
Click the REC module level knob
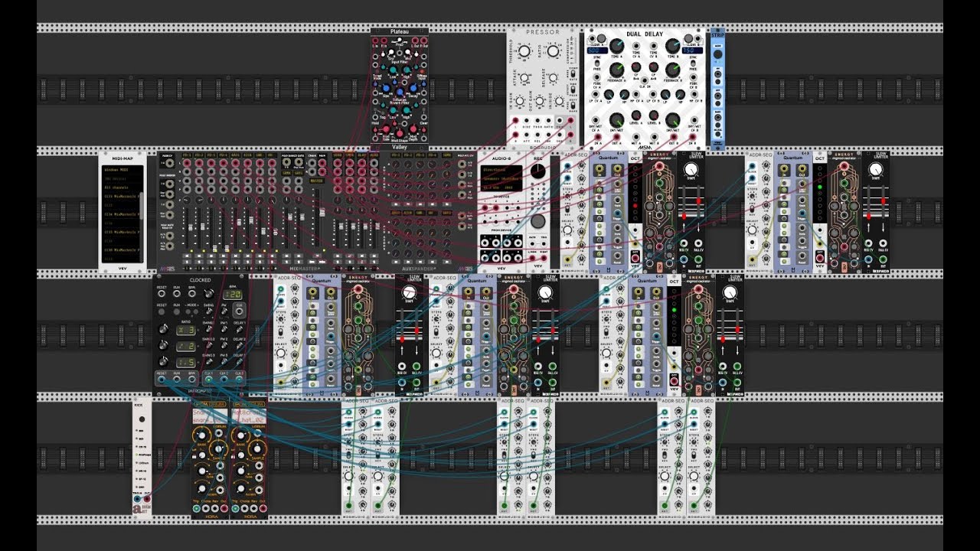coord(537,171)
